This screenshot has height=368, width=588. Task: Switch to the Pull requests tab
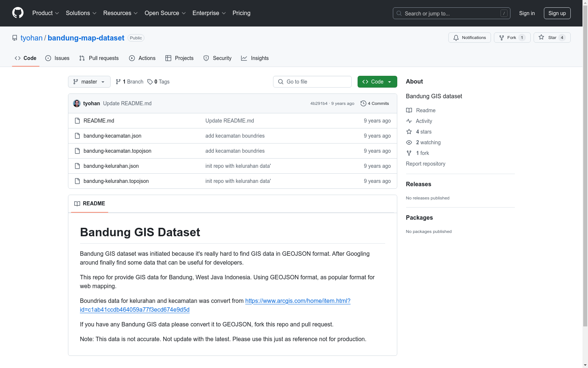[x=99, y=58]
